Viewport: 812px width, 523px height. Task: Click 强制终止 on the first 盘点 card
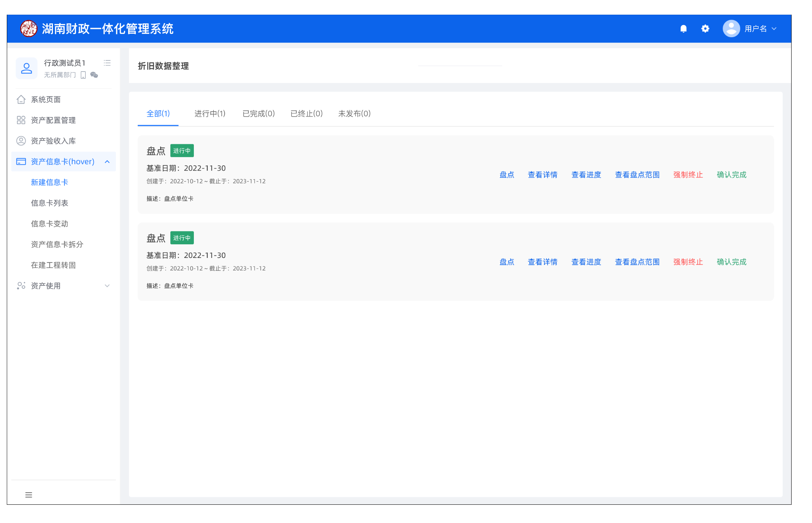(x=688, y=175)
